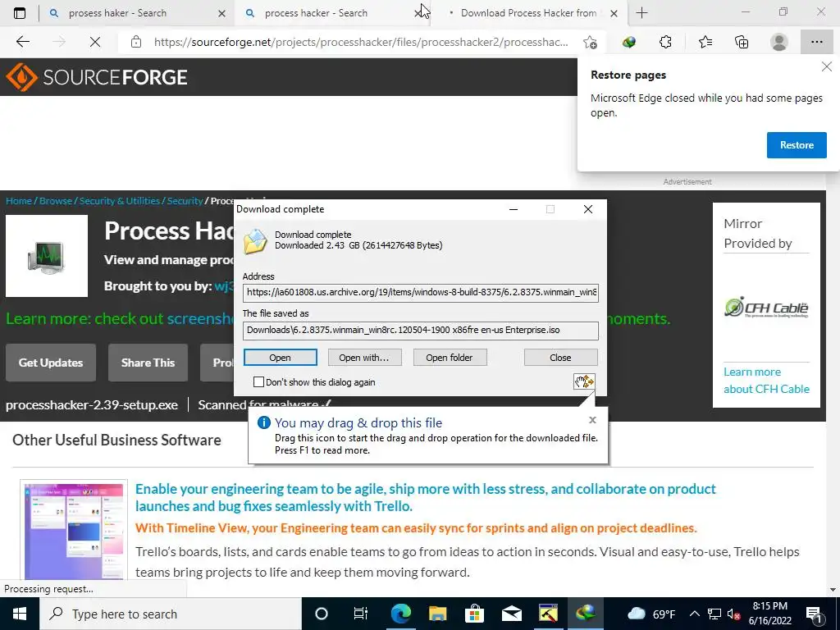Screen dimensions: 840x630
Task: Open the Collections icon
Action: coord(742,42)
